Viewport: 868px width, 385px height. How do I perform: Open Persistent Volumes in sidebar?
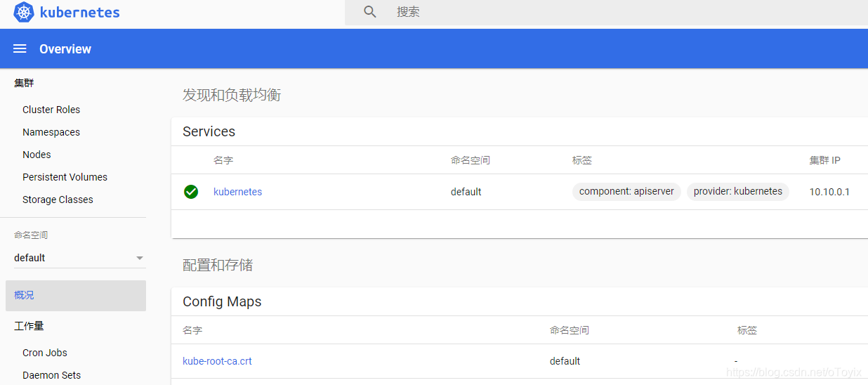(x=65, y=177)
